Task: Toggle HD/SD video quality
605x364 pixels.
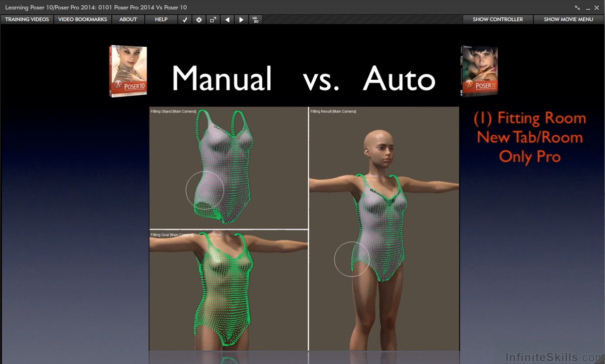Action: point(256,20)
